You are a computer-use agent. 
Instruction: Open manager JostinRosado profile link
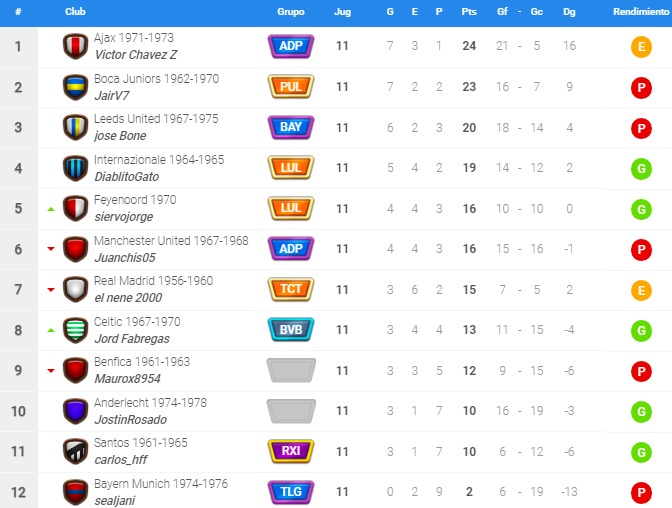click(x=130, y=420)
